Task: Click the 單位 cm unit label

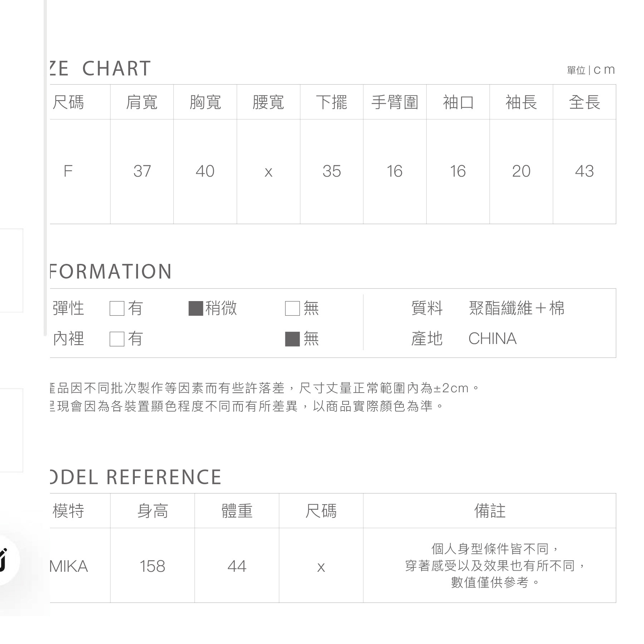Action: click(x=591, y=70)
